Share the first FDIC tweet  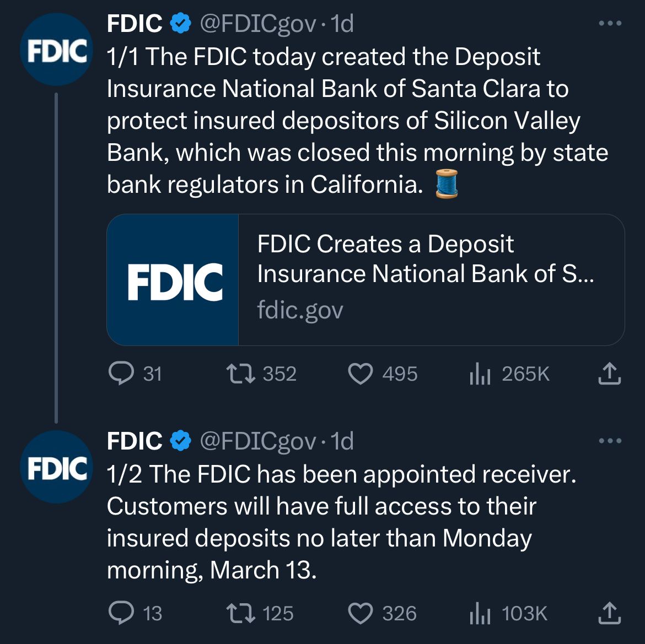pyautogui.click(x=609, y=373)
